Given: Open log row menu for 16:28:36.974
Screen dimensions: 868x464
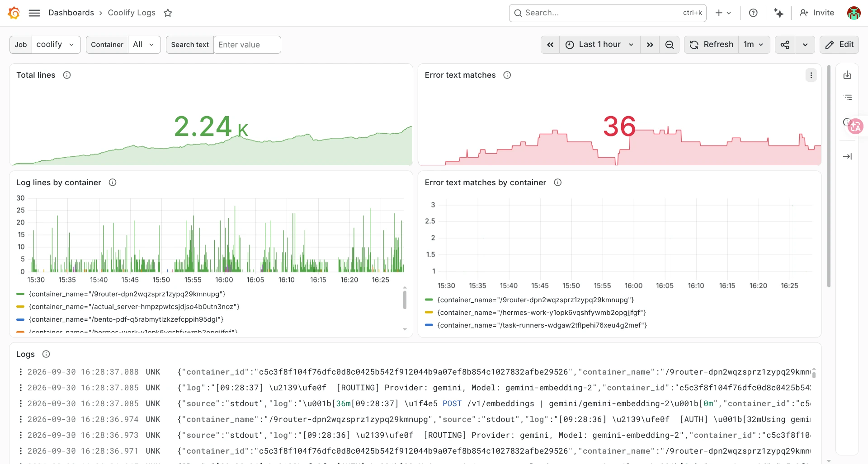Looking at the screenshot, I should coord(20,419).
